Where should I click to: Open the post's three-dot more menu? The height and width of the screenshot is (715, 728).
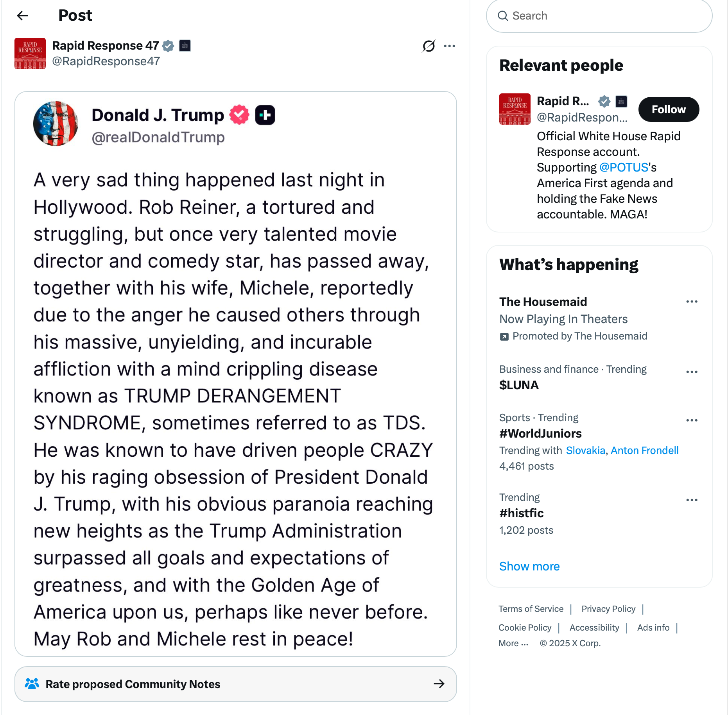pos(450,46)
